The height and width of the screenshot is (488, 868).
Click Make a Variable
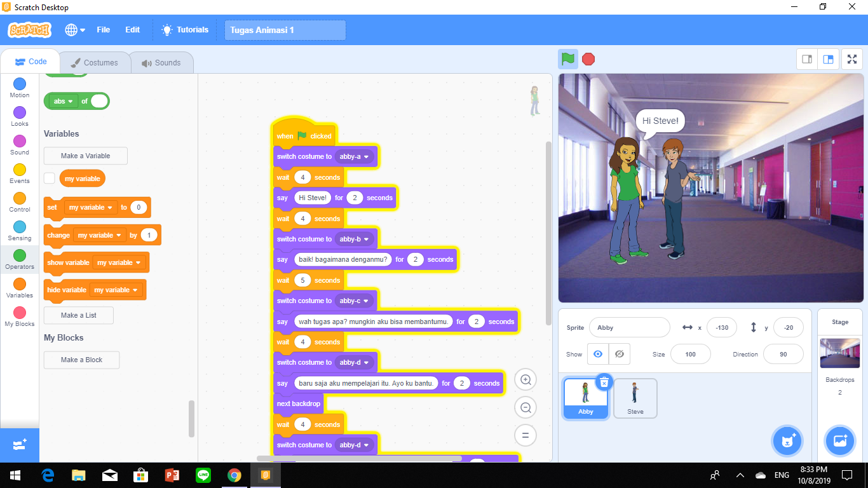85,155
